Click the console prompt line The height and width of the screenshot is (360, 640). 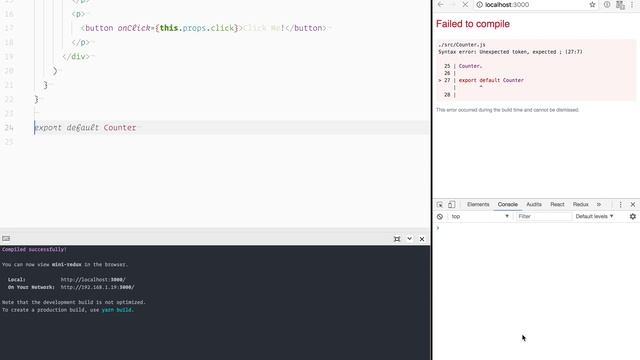click(x=536, y=228)
